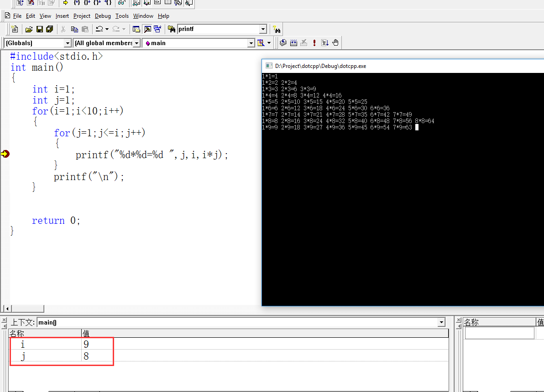Open the All global members dropdown

coord(136,43)
